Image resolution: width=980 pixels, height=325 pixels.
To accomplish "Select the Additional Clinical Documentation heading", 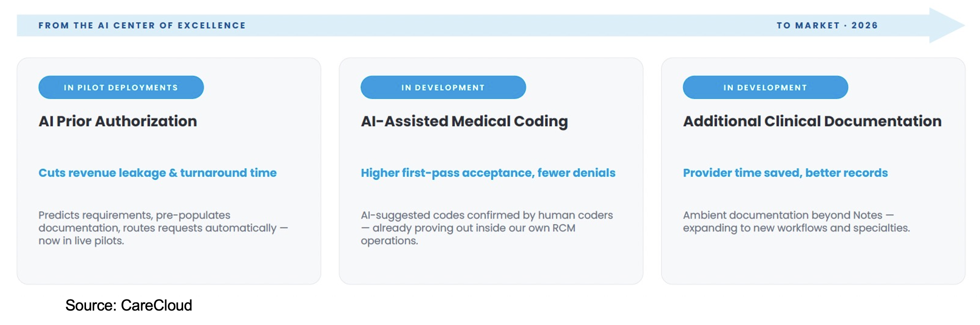I will click(x=812, y=121).
